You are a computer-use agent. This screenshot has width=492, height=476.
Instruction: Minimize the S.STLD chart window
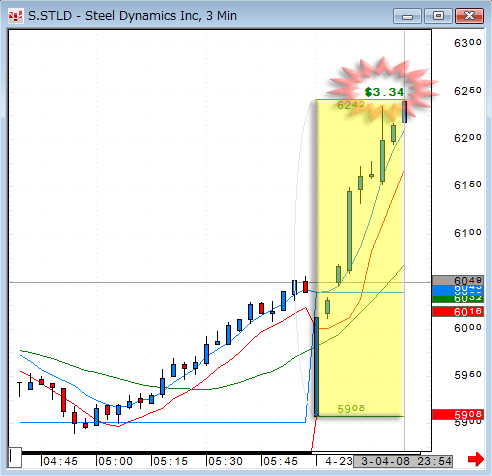pos(408,16)
